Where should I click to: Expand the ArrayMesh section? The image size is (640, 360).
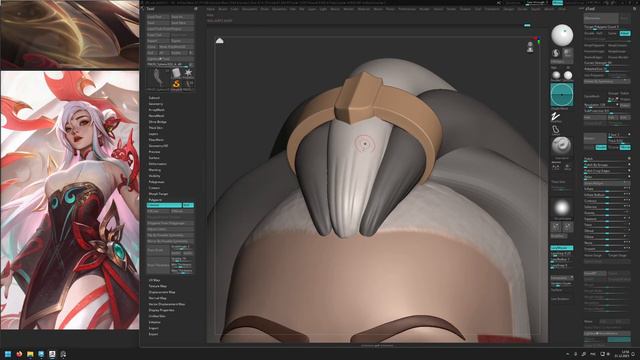(x=157, y=110)
